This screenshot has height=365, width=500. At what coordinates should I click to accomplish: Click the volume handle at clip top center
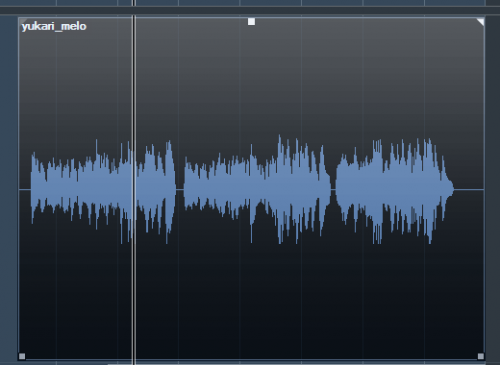pyautogui.click(x=251, y=22)
